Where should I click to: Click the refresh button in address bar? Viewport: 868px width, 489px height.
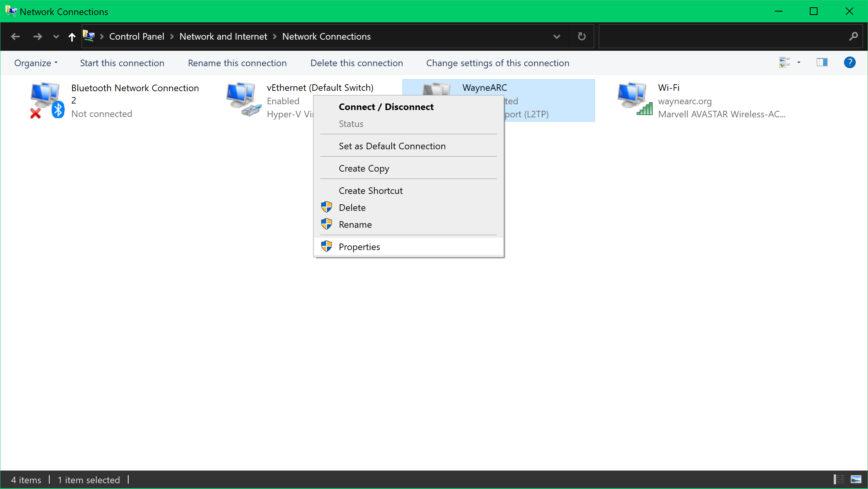(x=581, y=37)
